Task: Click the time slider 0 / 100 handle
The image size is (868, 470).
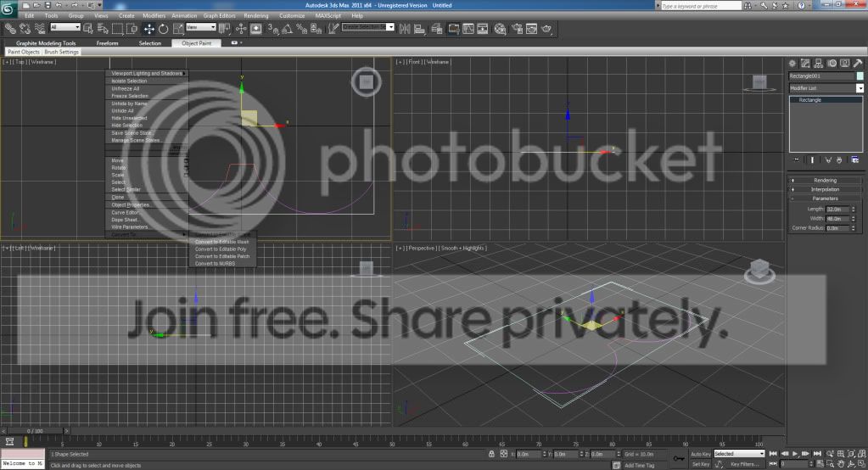Action: coord(34,431)
